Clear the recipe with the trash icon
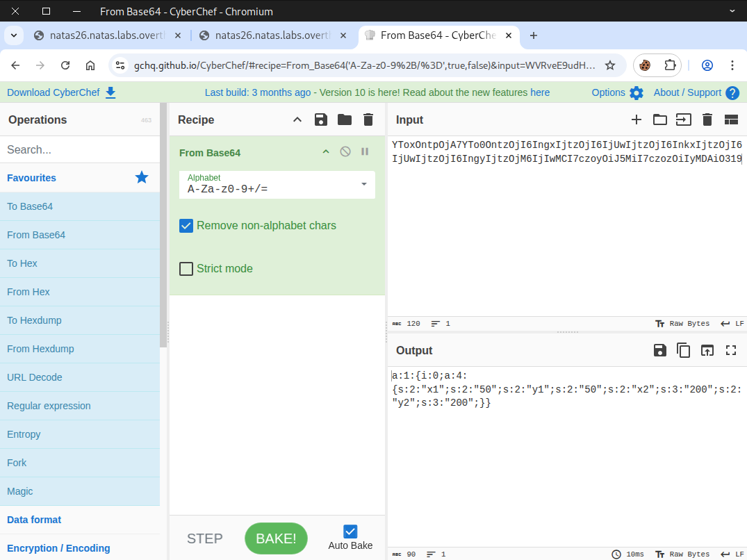Image resolution: width=747 pixels, height=560 pixels. coord(368,120)
